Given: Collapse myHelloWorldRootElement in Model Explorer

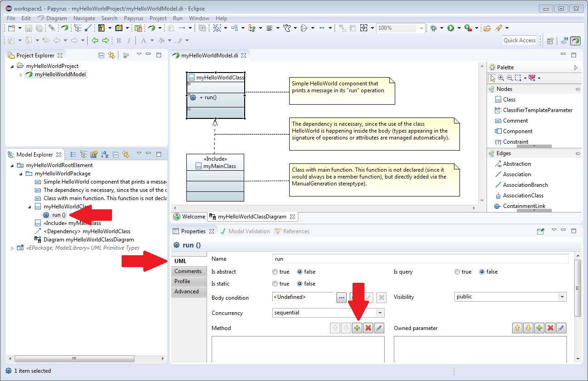Looking at the screenshot, I should click(12, 165).
